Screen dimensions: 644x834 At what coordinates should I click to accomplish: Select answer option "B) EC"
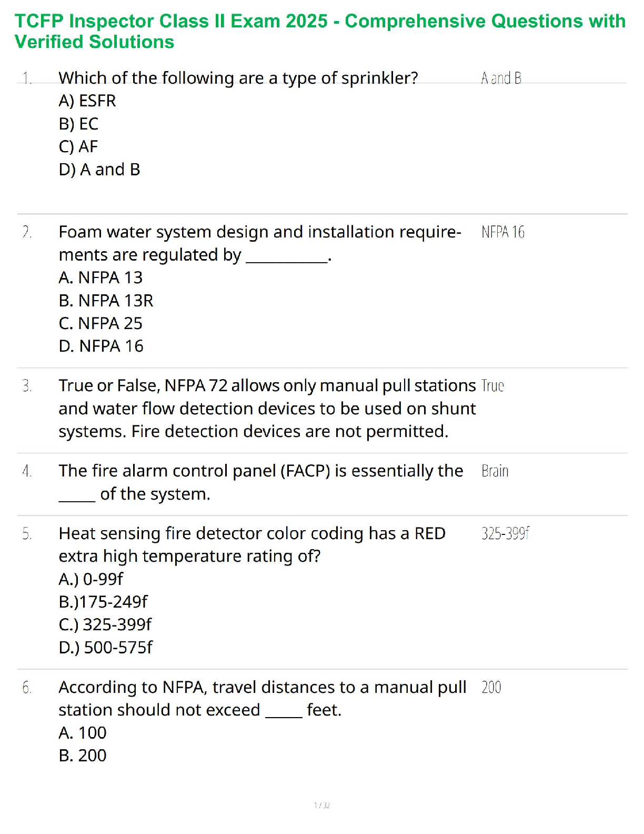(79, 124)
